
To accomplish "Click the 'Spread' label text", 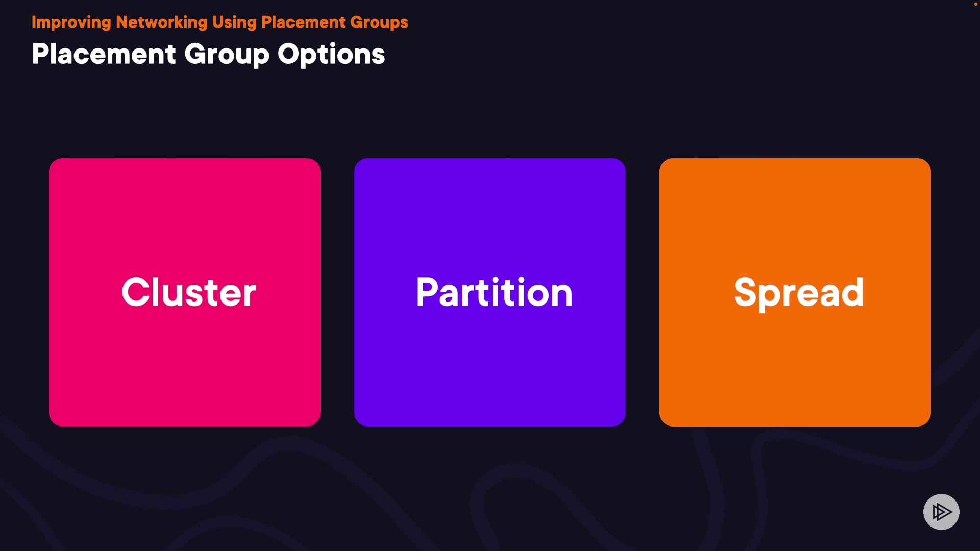I will pos(799,292).
